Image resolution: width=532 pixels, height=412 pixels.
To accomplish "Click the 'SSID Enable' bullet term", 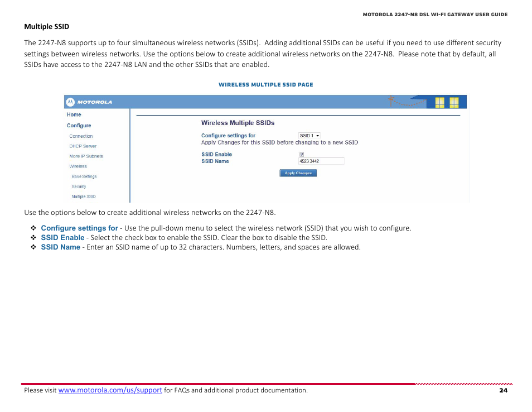I will tap(63, 237).
